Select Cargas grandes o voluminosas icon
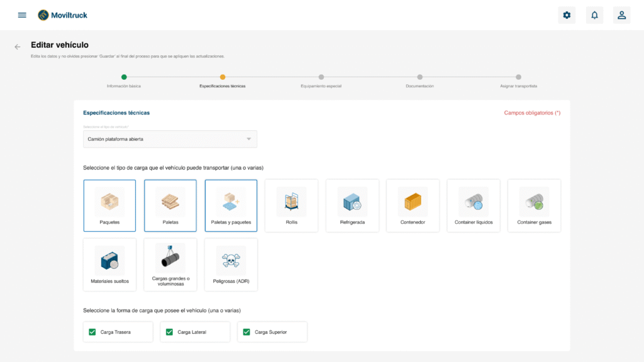This screenshot has width=644, height=362. point(170,258)
